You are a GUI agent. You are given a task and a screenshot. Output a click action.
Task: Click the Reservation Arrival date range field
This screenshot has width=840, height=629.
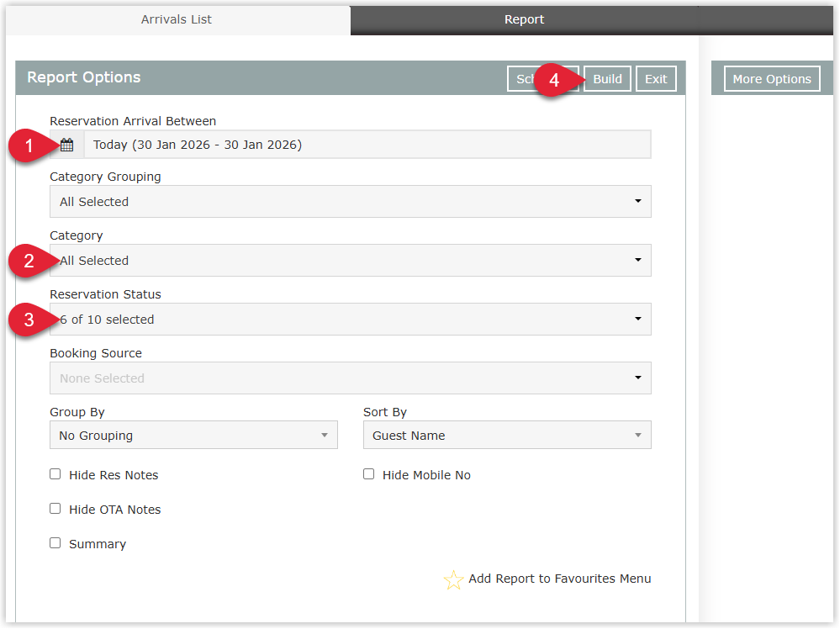[367, 145]
